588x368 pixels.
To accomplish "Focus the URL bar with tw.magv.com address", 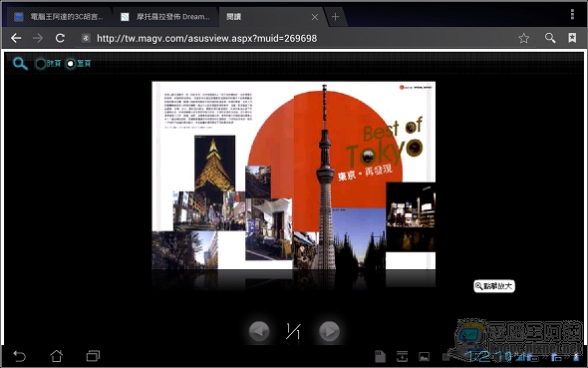I will click(x=292, y=38).
